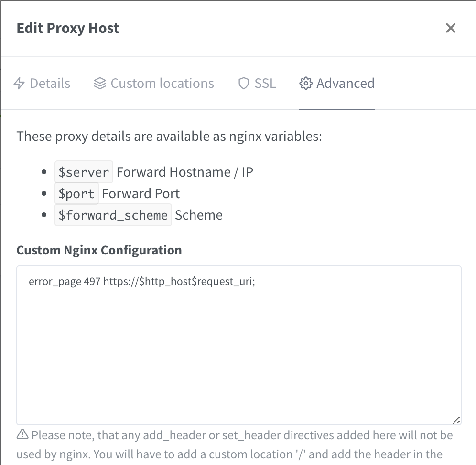
Task: Click the error_page 497 line in the textarea
Action: point(142,282)
